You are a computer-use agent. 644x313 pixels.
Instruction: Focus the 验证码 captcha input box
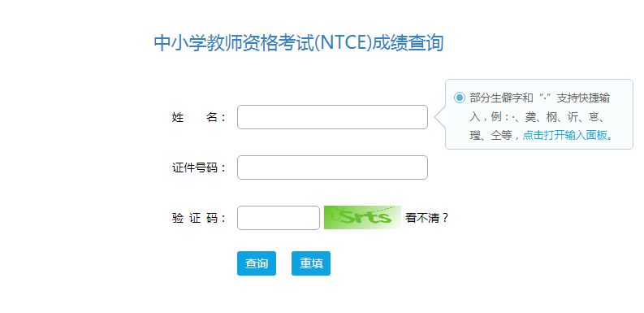(279, 218)
